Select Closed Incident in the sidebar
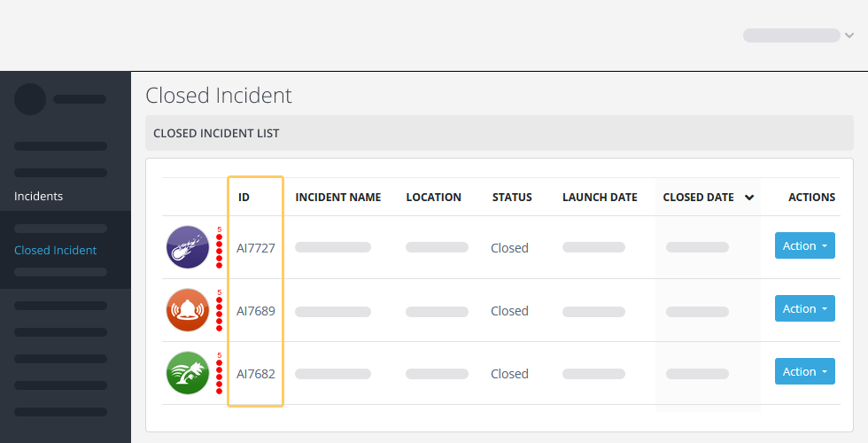This screenshot has height=443, width=868. [55, 250]
